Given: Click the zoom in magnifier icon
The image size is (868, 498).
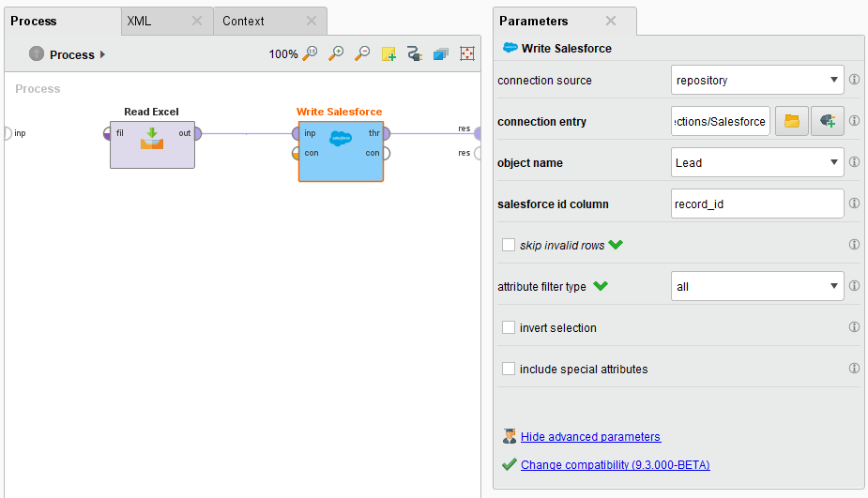Looking at the screenshot, I should 337,54.
